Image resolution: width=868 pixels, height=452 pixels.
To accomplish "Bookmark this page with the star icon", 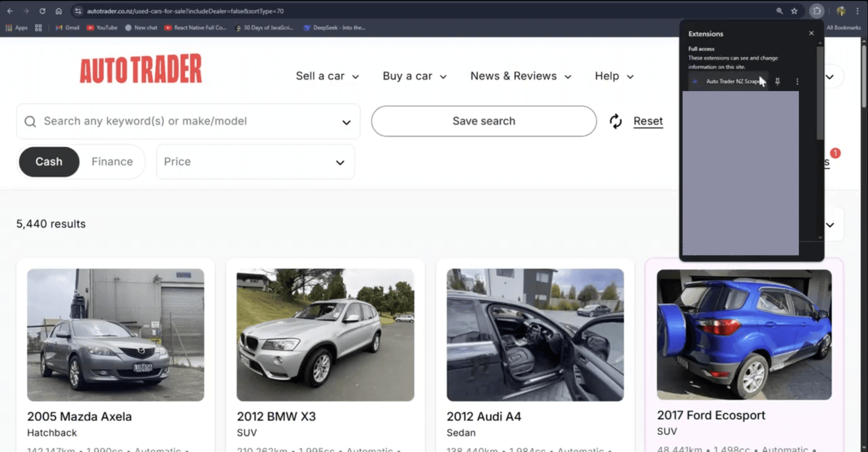I will [794, 11].
